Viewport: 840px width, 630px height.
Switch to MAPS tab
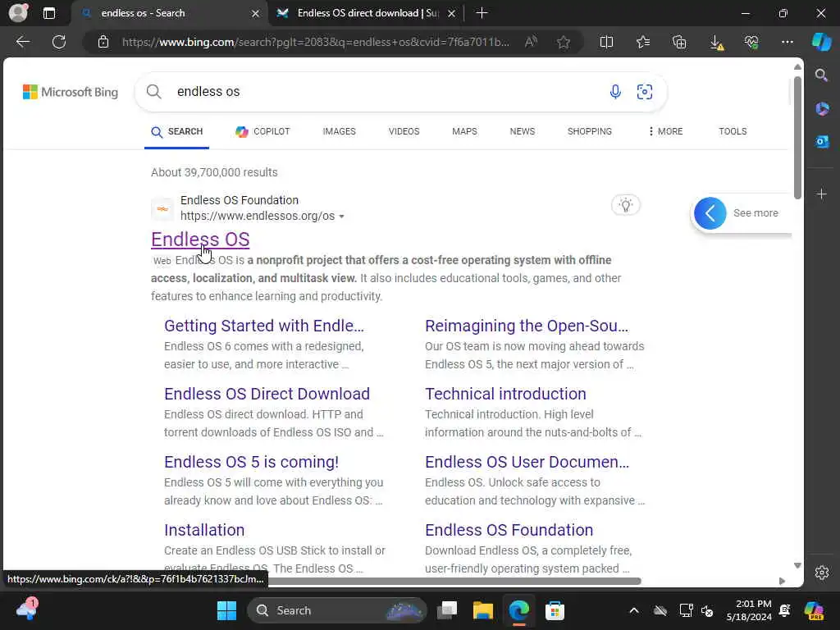[464, 131]
